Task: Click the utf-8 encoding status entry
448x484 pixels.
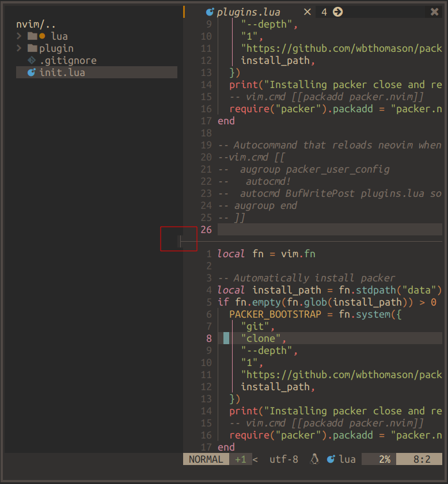Action: (x=284, y=459)
